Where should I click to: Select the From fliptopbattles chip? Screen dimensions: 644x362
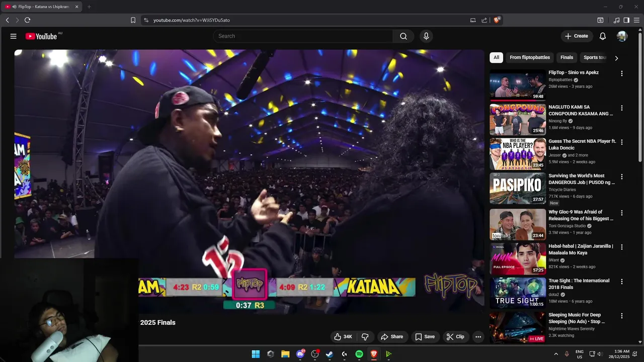[x=530, y=57]
